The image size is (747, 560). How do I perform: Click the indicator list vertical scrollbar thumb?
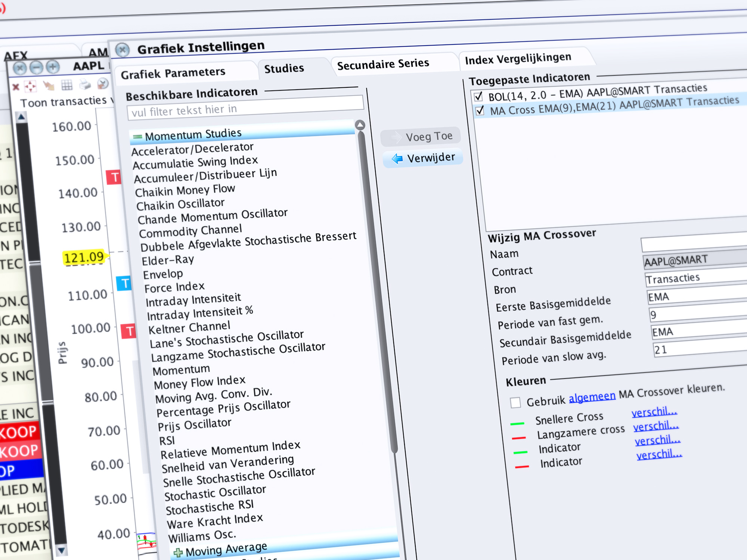[x=377, y=291]
